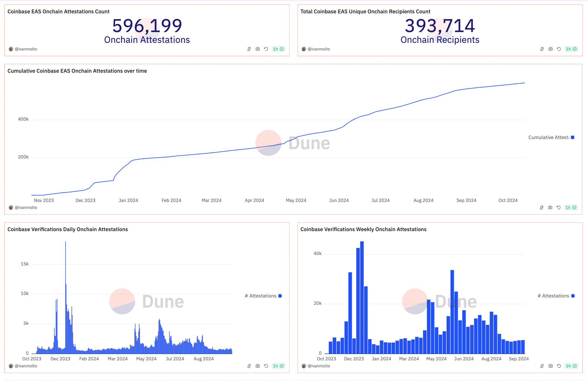Viewport: 588px width, 381px height.
Task: Click refresh icon in Daily Attestations chart
Action: pyautogui.click(x=266, y=366)
